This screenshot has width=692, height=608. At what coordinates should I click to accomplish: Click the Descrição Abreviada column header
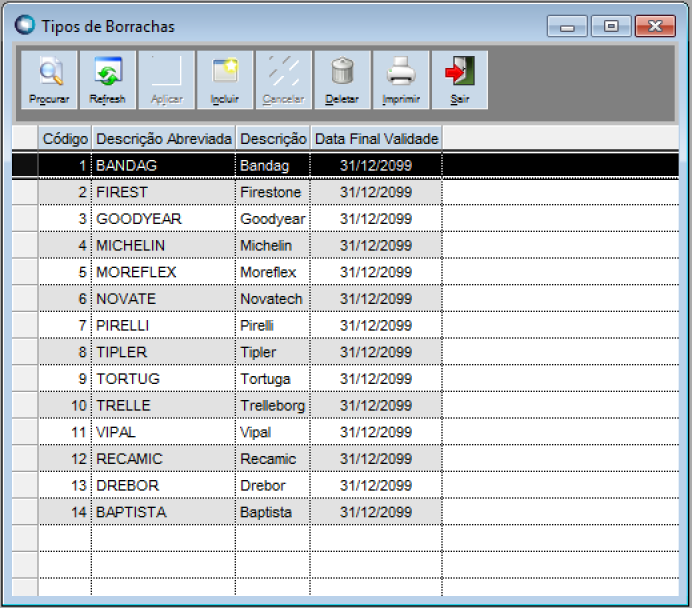point(163,139)
